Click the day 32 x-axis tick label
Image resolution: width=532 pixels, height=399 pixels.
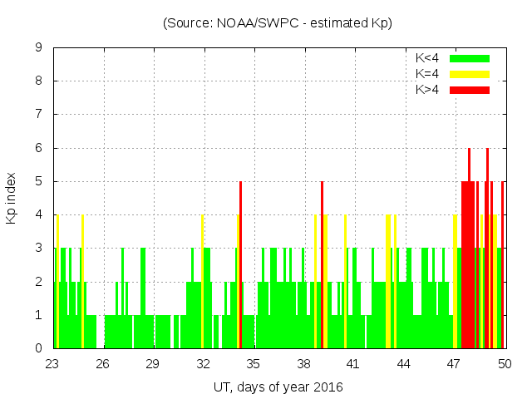tap(204, 364)
